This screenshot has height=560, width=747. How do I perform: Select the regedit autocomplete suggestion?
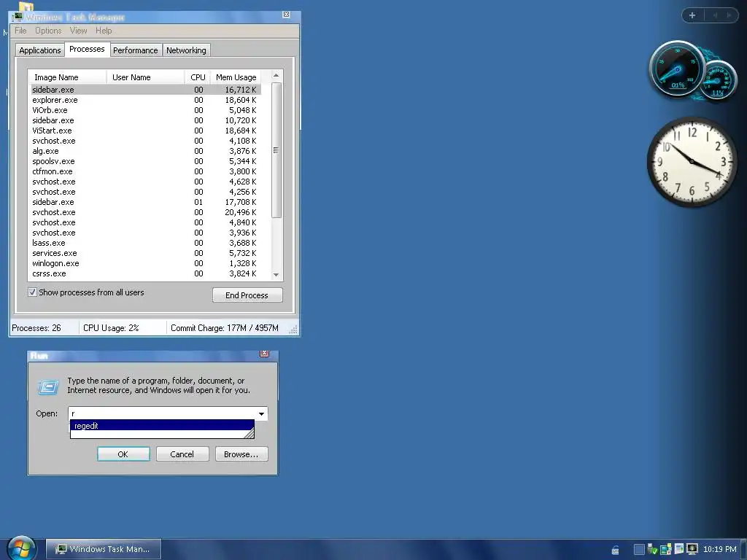(162, 426)
